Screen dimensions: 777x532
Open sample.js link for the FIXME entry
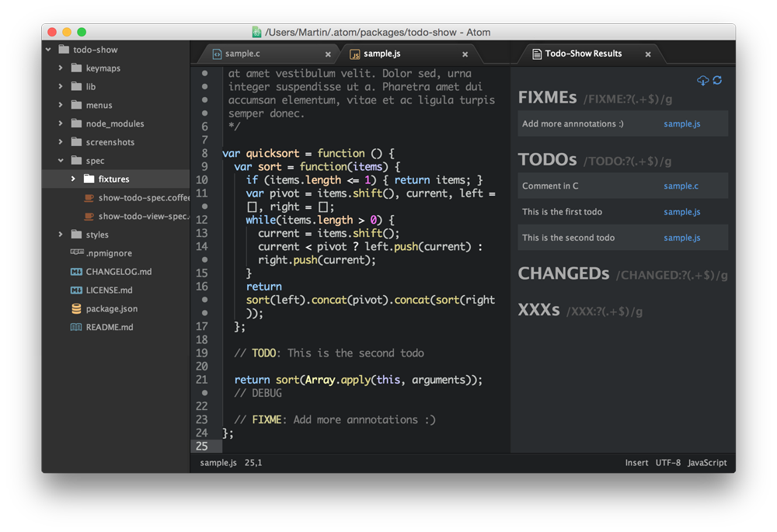click(x=681, y=124)
